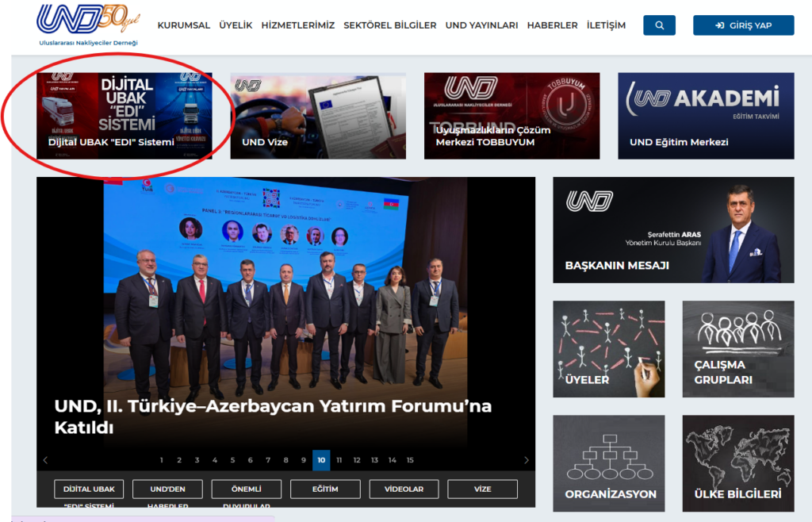Viewport: 812px width, 522px height.
Task: Jump to slide 12 in the slider
Action: click(x=357, y=460)
